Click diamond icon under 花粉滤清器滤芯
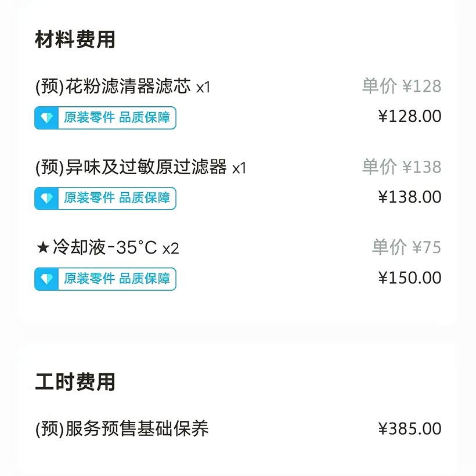This screenshot has width=476, height=476. pyautogui.click(x=47, y=118)
